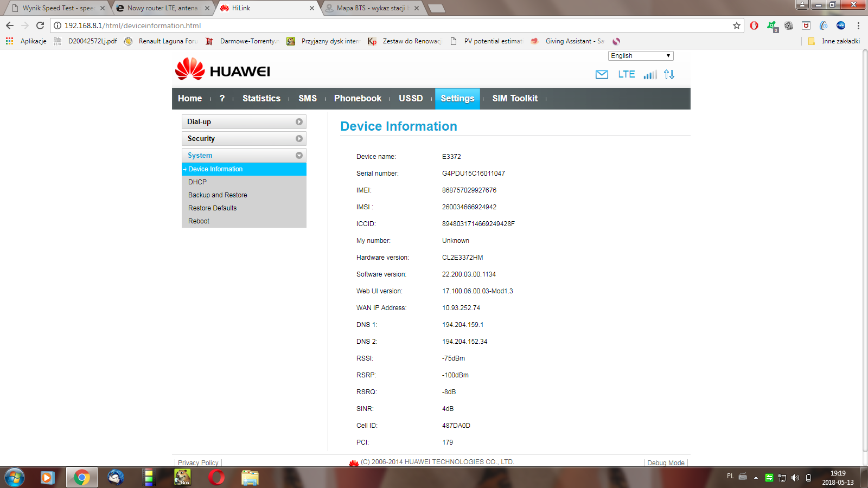Open a new browser tab
Image resolution: width=868 pixels, height=488 pixels.
(436, 8)
